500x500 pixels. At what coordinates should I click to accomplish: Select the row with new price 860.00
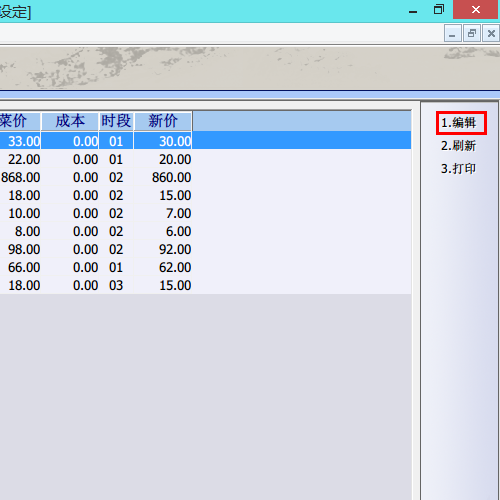tap(205, 177)
